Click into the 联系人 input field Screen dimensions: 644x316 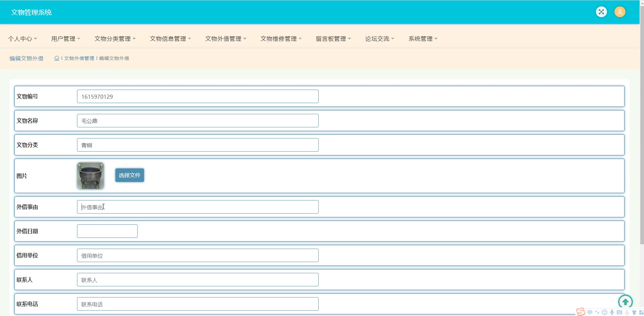(198, 280)
